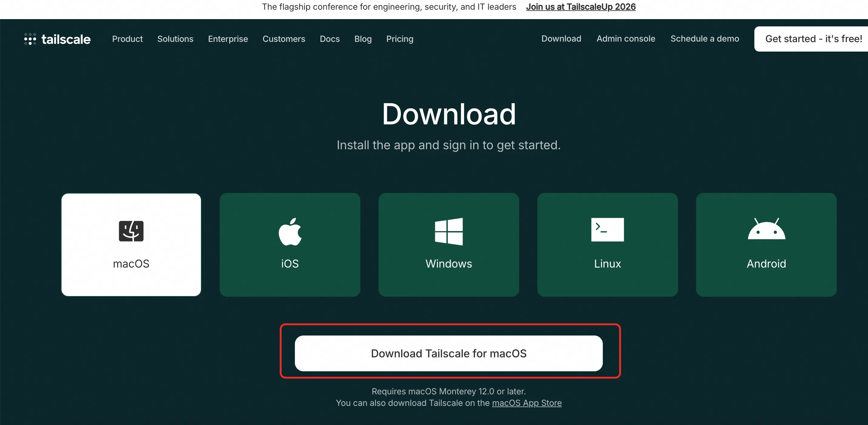This screenshot has height=425, width=868.
Task: Open the Admin console link
Action: (626, 39)
